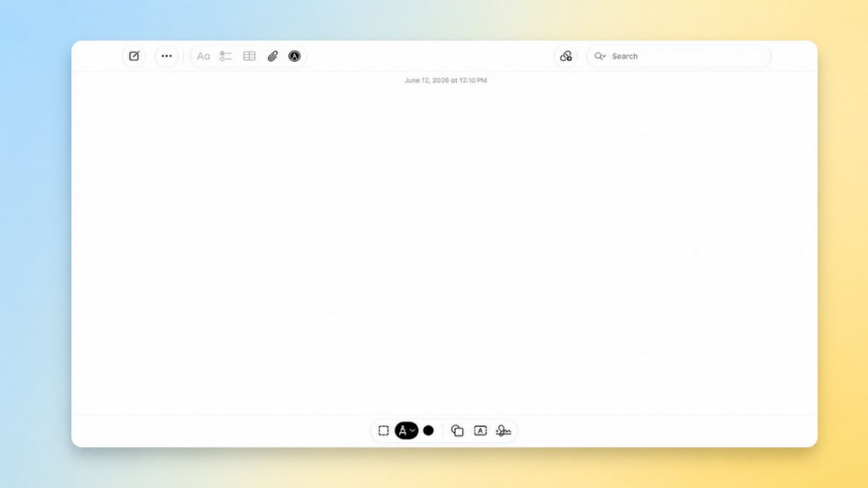The height and width of the screenshot is (488, 868).
Task: Expand the drawing pen tool dropdown chevron
Action: pos(413,430)
